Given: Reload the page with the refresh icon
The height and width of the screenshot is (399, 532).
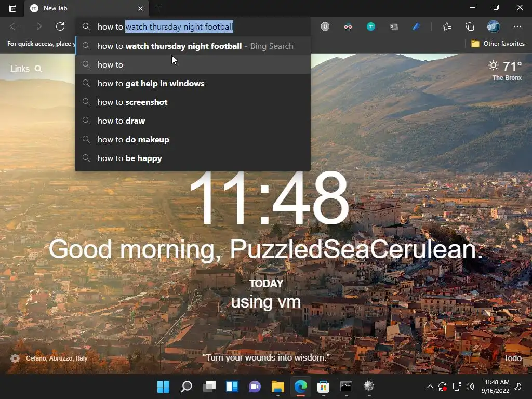Looking at the screenshot, I should point(60,26).
